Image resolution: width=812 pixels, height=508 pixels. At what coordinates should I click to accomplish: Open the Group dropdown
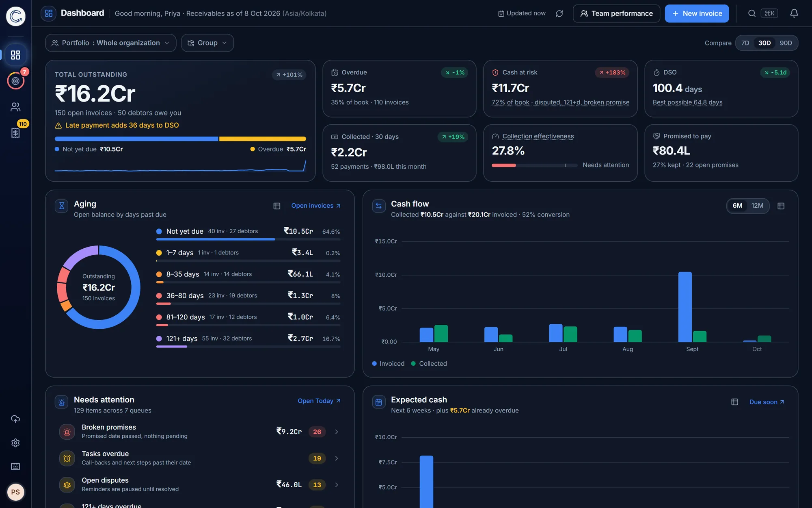pyautogui.click(x=207, y=43)
